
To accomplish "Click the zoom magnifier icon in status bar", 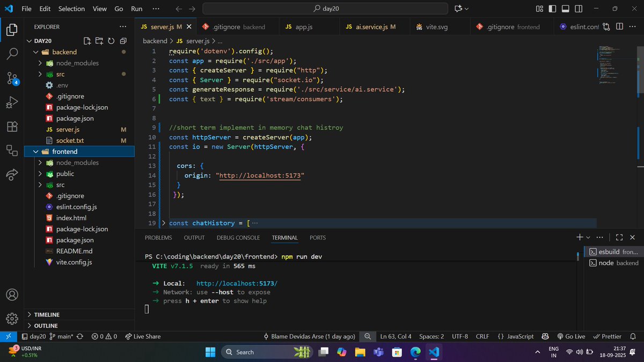I will click(x=368, y=336).
